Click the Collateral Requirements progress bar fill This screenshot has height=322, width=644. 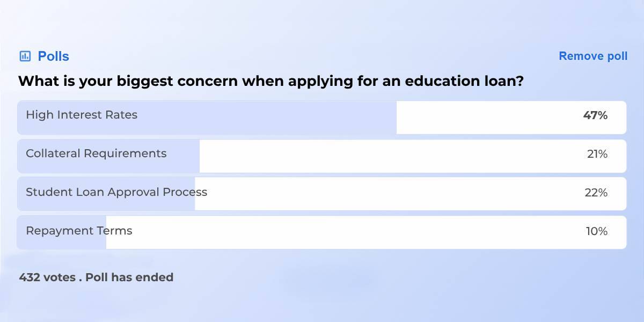click(x=107, y=156)
